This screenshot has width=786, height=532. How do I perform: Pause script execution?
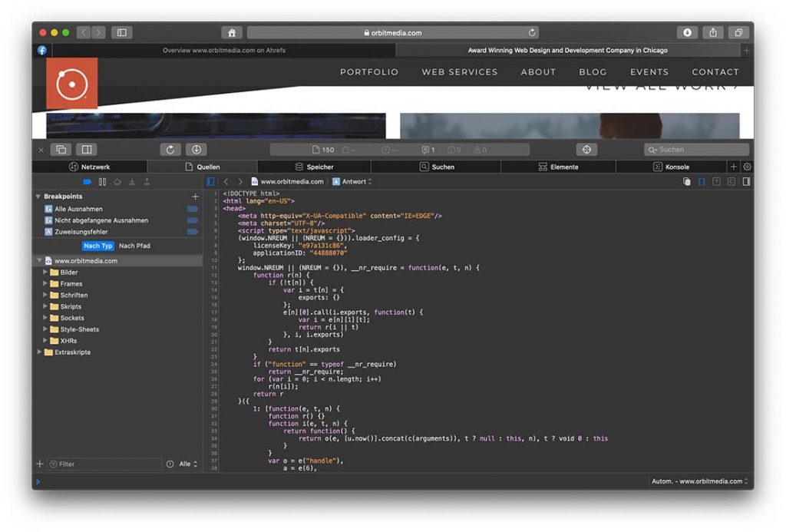(x=102, y=182)
